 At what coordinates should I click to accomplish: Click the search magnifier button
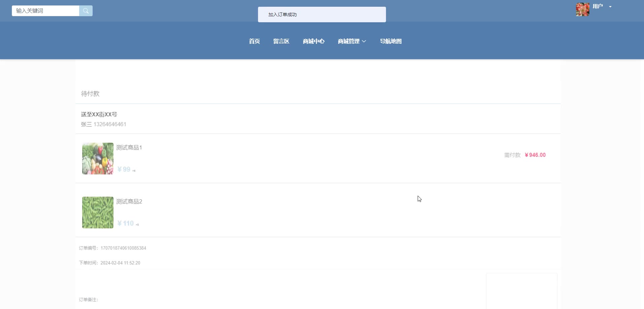86,11
